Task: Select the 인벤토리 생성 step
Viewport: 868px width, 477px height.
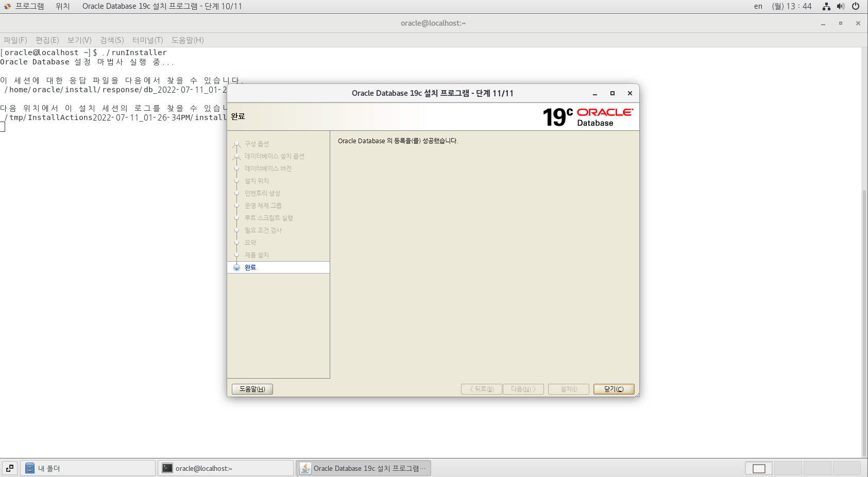Action: click(x=262, y=193)
